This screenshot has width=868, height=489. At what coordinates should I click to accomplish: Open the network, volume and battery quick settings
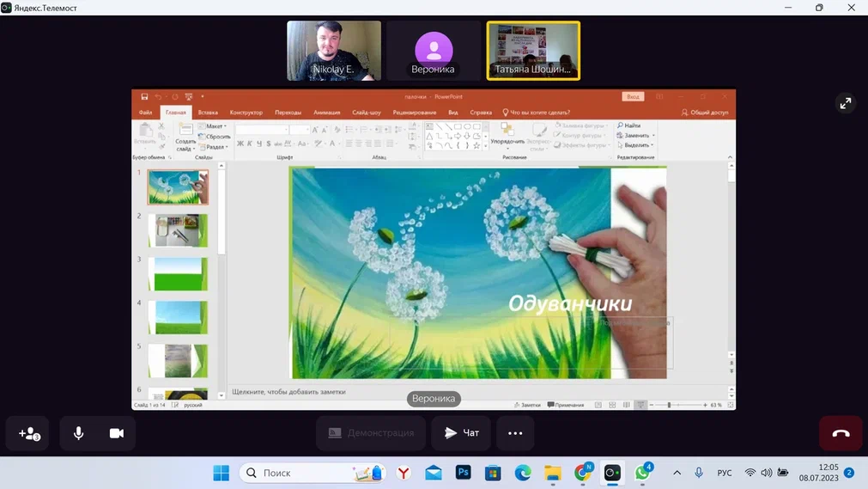pos(766,473)
